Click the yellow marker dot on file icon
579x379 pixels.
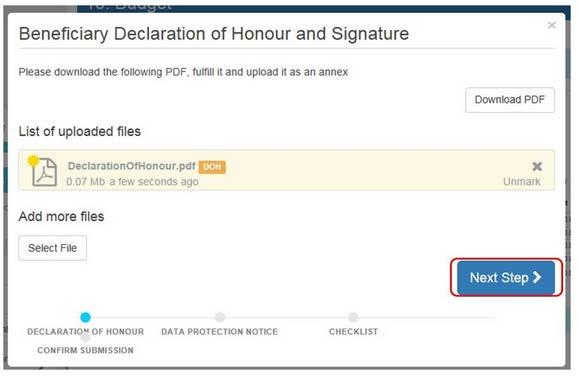click(33, 161)
